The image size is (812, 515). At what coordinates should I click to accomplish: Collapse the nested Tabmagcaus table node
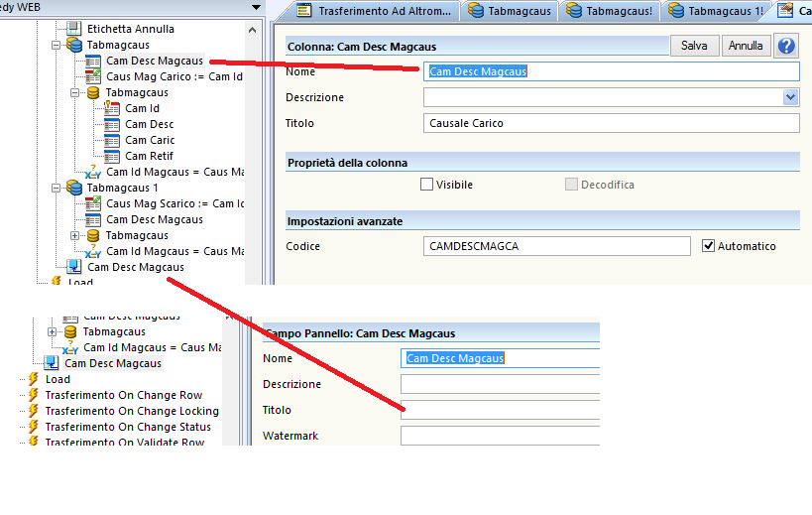(x=75, y=92)
